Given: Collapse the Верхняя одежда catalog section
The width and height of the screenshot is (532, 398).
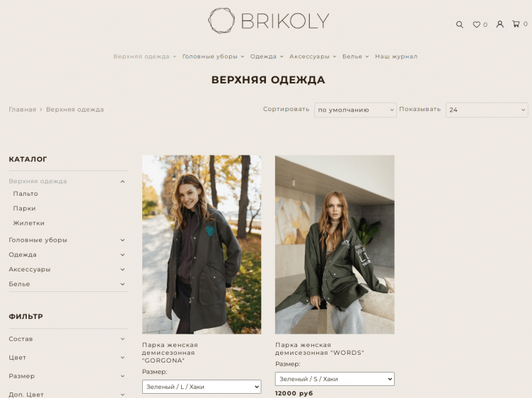Looking at the screenshot, I should (x=122, y=182).
